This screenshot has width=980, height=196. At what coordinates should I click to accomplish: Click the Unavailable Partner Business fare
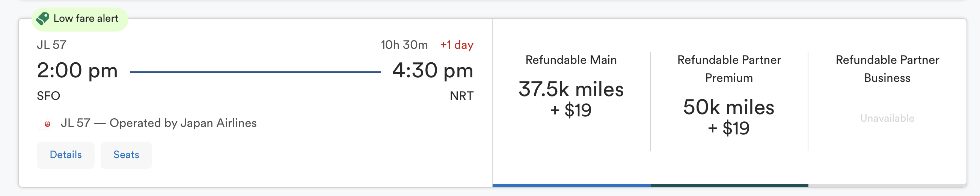point(887,118)
